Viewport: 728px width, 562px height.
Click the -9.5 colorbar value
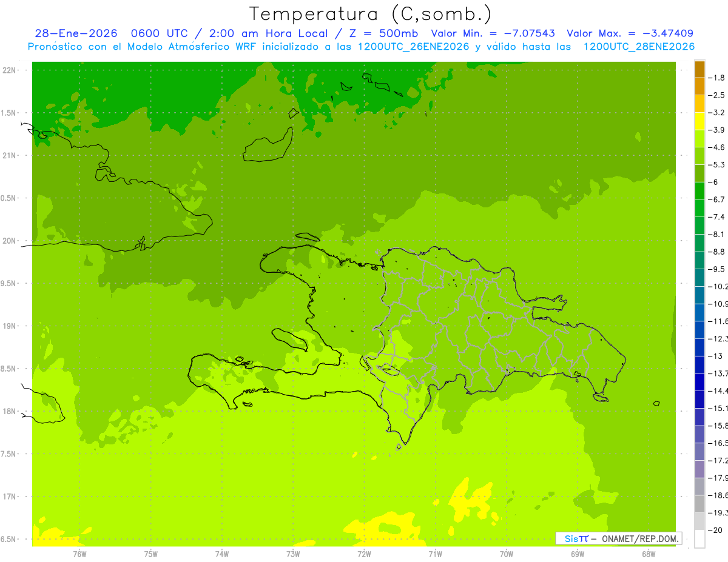click(x=717, y=269)
